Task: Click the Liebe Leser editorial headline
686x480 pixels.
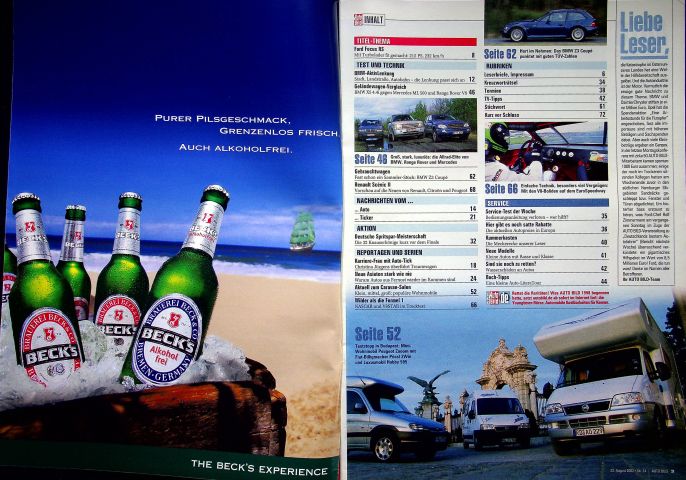Action: point(643,34)
